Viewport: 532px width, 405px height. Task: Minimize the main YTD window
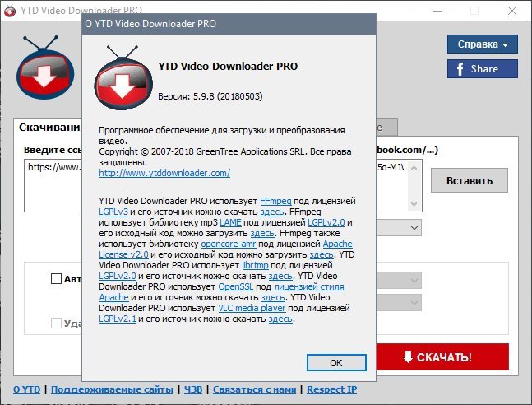[437, 11]
